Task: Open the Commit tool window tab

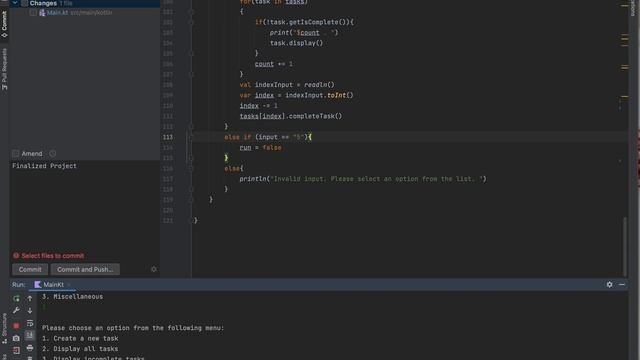Action: 4,24
